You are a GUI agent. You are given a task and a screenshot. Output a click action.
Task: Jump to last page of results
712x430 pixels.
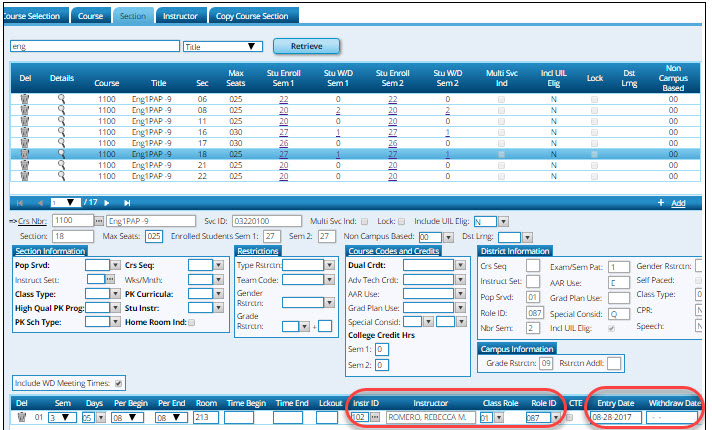click(x=127, y=203)
